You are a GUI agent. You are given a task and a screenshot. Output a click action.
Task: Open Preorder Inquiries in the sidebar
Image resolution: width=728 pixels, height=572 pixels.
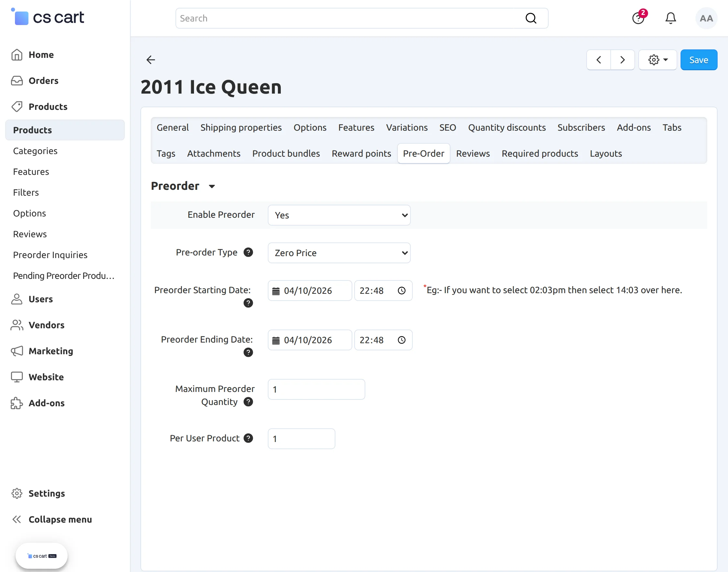tap(50, 255)
